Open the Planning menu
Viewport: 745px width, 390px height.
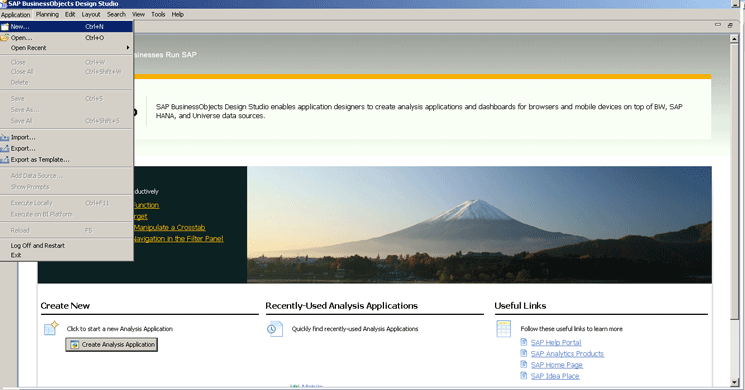pyautogui.click(x=48, y=14)
